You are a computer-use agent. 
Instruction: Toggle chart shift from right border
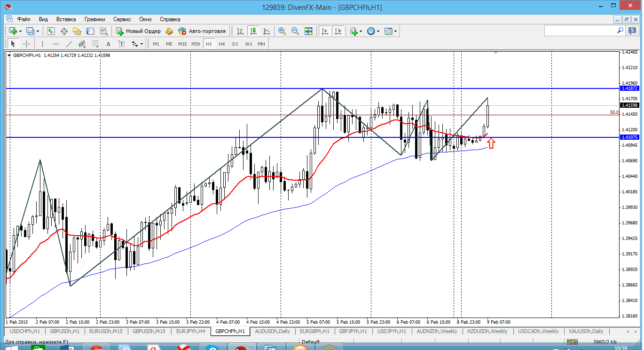(x=338, y=31)
